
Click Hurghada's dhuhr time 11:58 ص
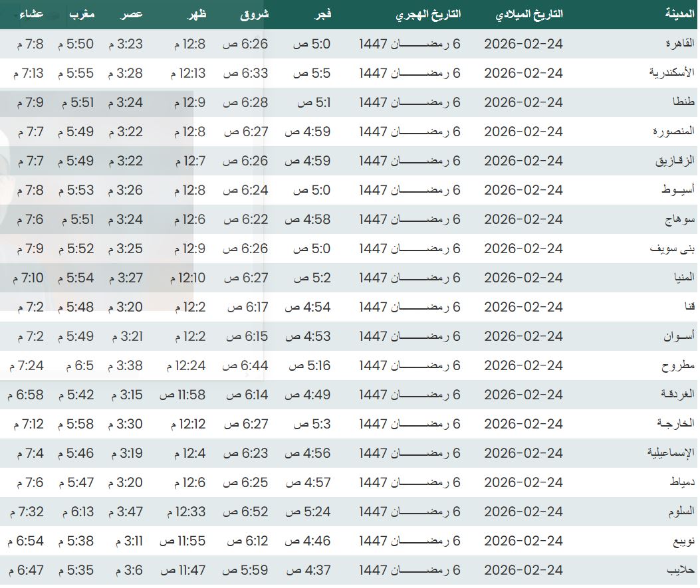coord(183,395)
